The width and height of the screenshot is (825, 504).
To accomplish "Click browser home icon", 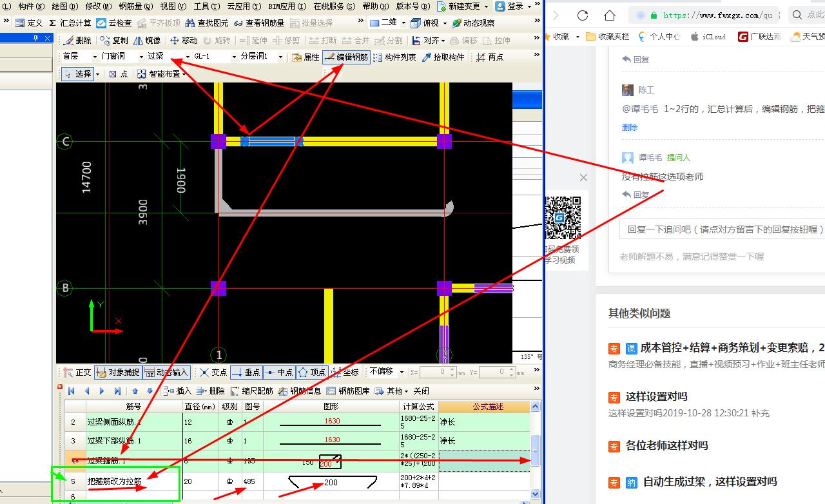I will [610, 15].
